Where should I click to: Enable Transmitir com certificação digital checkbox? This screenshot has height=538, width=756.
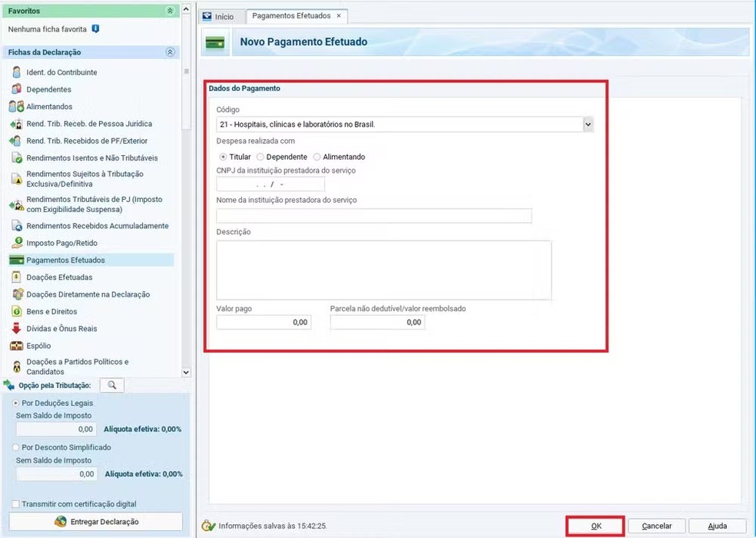coord(16,504)
